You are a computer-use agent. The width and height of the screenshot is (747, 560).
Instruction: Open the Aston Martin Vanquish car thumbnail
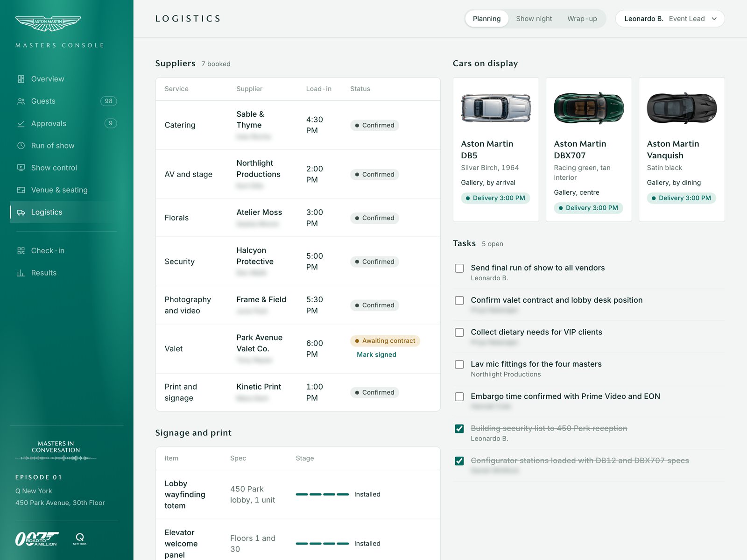(682, 108)
